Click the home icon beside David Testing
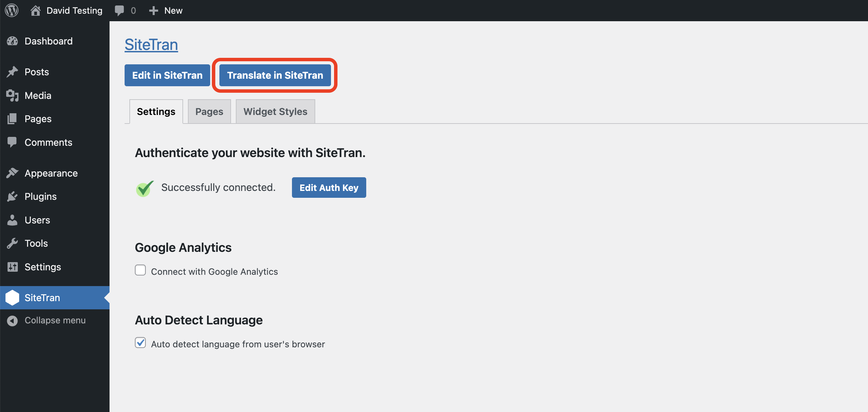The width and height of the screenshot is (868, 412). click(x=35, y=11)
